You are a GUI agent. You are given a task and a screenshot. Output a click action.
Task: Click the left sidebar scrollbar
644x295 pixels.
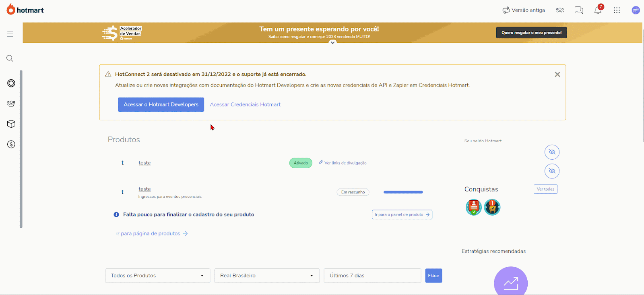pos(21,149)
